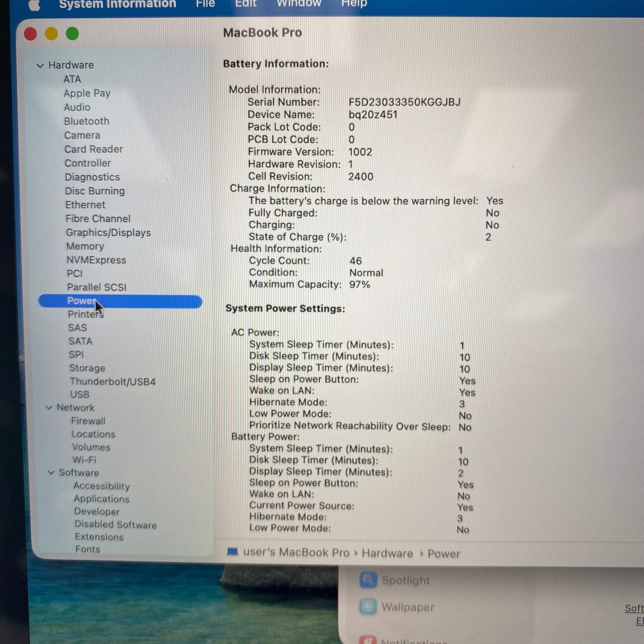Select Printers in the sidebar
644x644 pixels.
click(x=85, y=314)
